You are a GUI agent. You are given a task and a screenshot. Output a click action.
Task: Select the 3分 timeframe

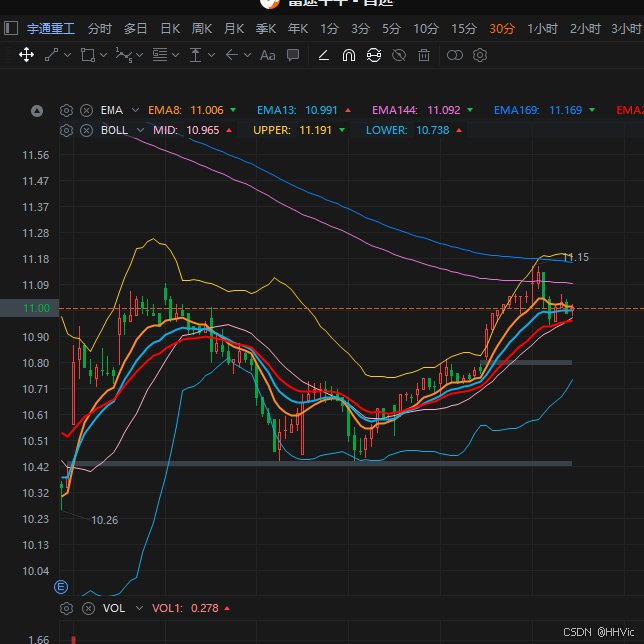(x=360, y=29)
